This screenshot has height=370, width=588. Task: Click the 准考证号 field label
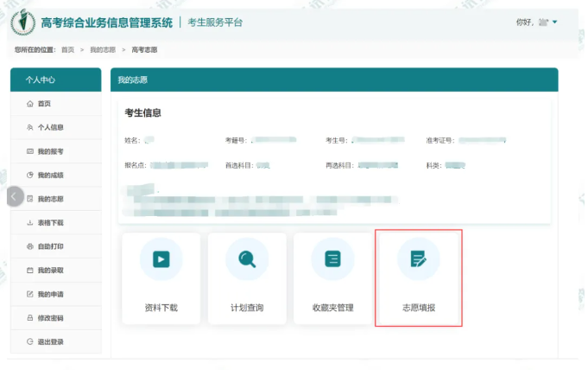(x=440, y=141)
